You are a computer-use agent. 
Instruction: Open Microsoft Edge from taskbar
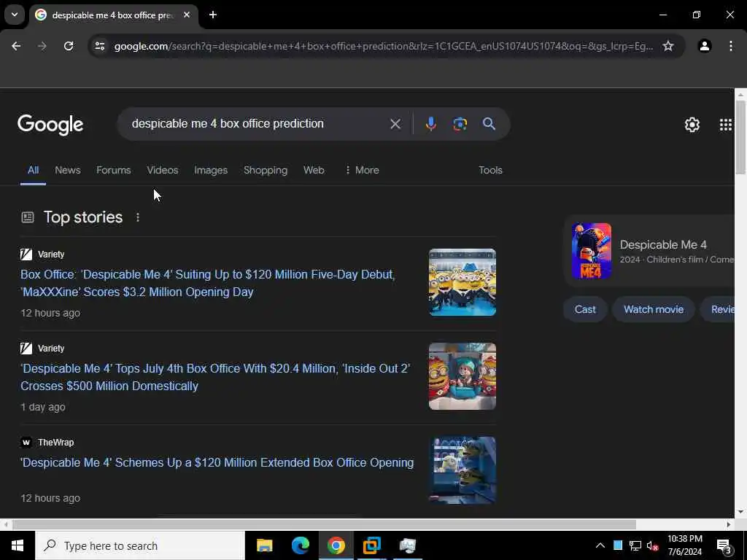click(x=300, y=545)
